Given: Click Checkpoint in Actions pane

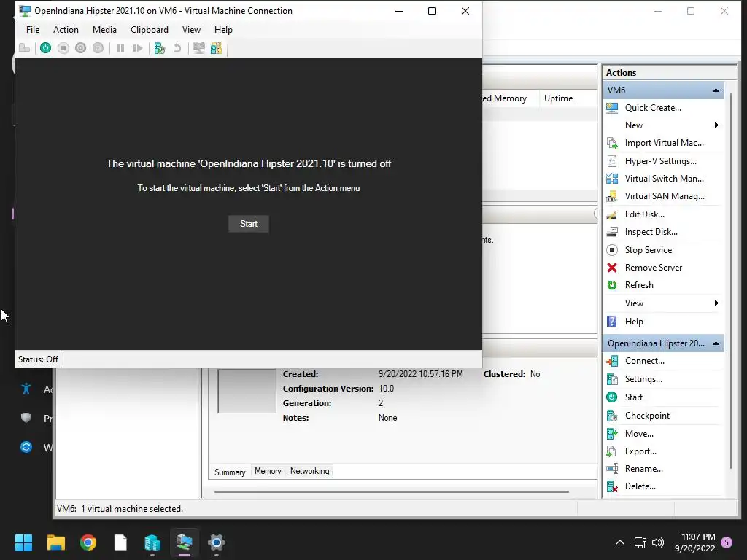Looking at the screenshot, I should coord(647,416).
